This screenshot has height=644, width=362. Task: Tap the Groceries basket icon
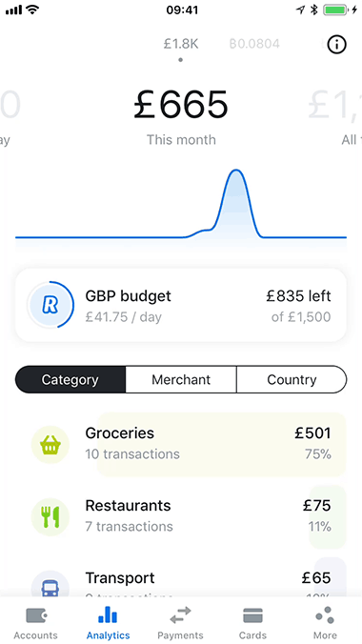point(50,444)
